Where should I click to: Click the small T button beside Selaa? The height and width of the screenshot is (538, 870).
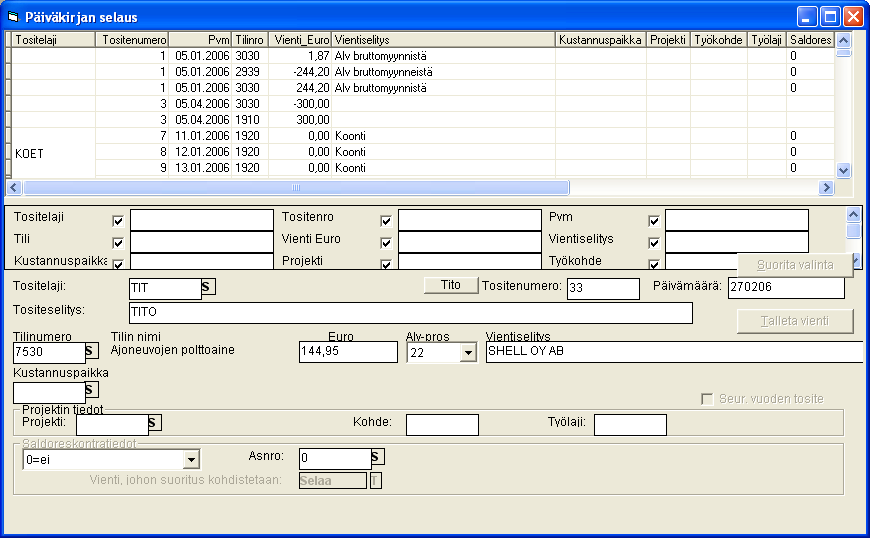coord(376,480)
